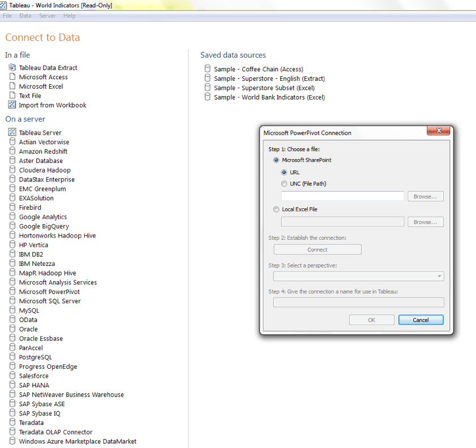
Task: Close the Microsoft PowerPivot Connection dialog
Action: [438, 131]
